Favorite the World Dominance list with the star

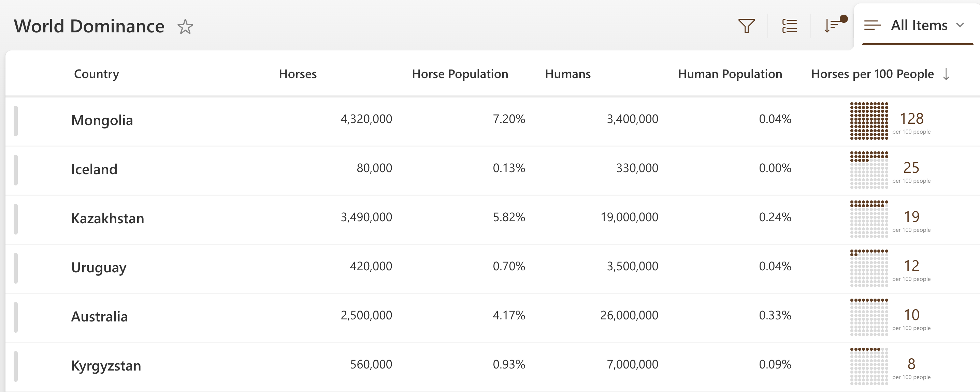(x=185, y=27)
